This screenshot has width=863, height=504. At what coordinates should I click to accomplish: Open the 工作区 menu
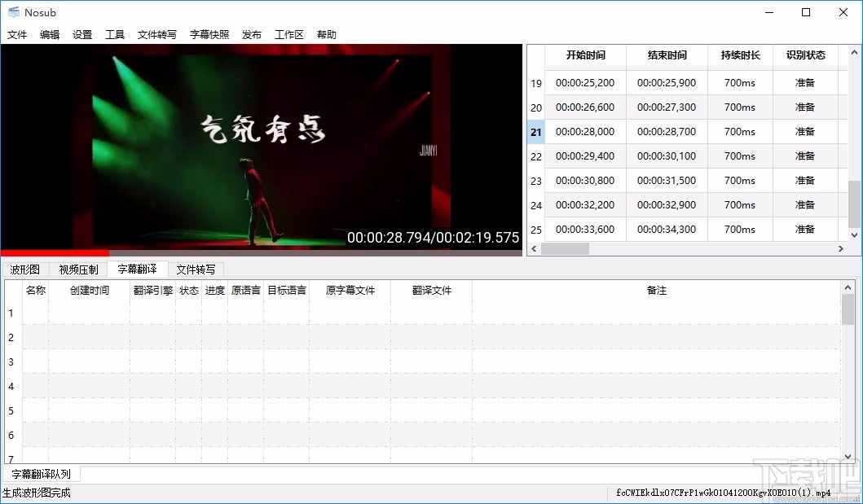[289, 35]
